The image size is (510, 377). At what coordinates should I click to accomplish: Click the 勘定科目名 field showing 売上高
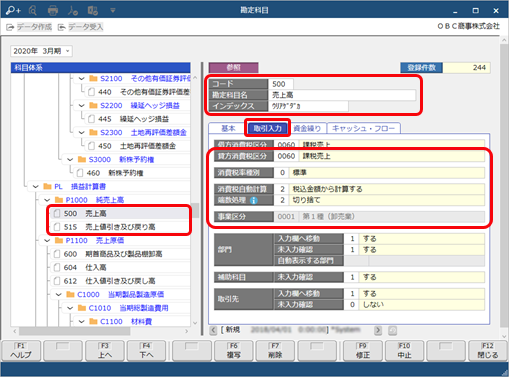coord(342,95)
